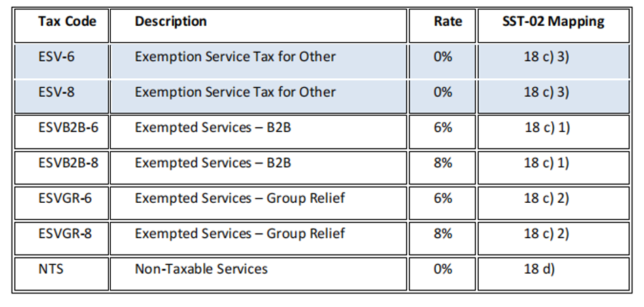This screenshot has width=644, height=307.
Task: Click the Non-Taxable Services description cell
Action: pos(201,269)
